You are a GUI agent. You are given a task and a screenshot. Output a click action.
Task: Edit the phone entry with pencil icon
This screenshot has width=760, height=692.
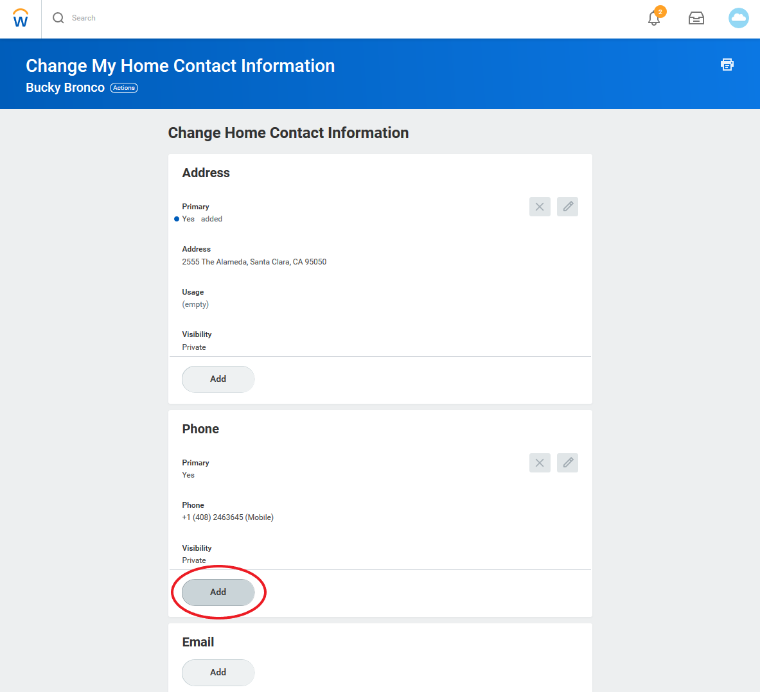[568, 463]
